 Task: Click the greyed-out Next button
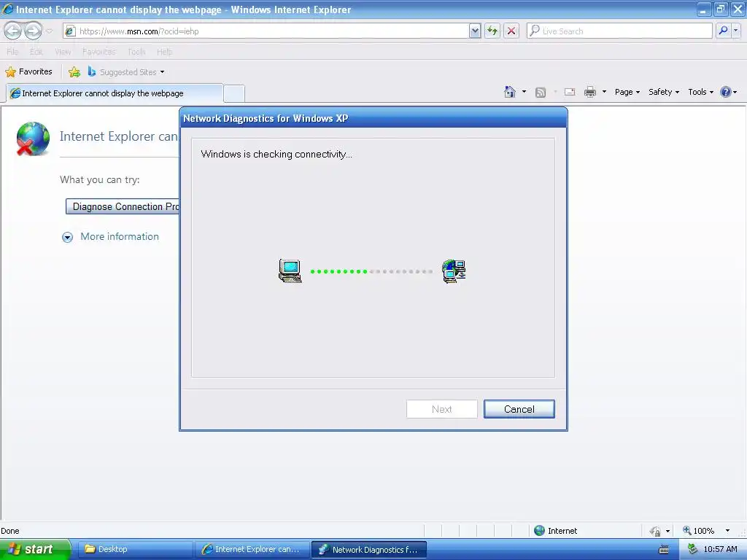pyautogui.click(x=441, y=409)
